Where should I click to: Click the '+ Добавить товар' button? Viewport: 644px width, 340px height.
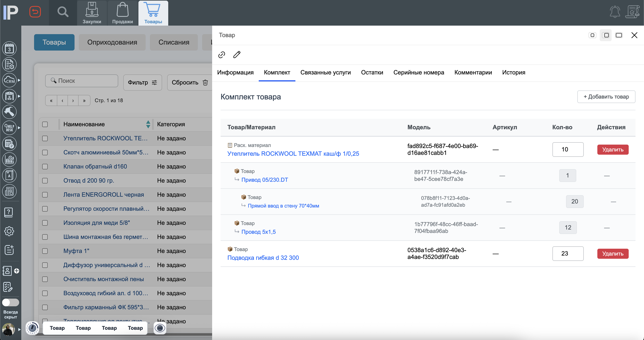[x=606, y=97]
